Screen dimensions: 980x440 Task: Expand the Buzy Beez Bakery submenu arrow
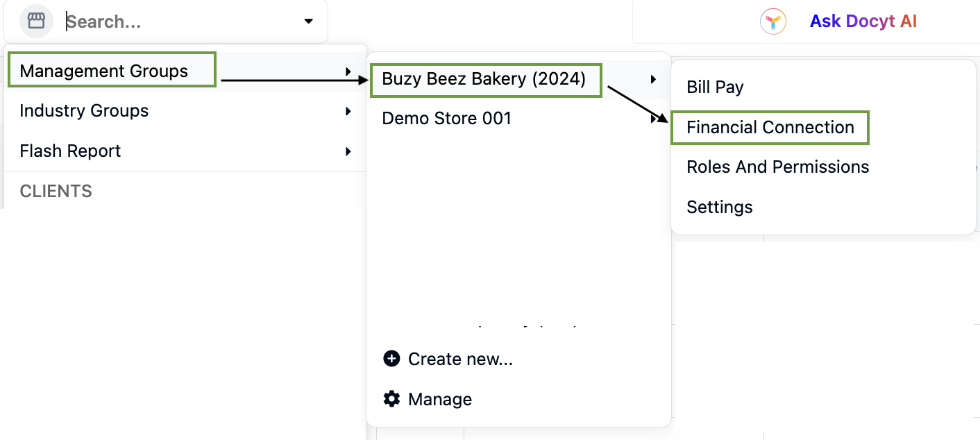coord(652,79)
